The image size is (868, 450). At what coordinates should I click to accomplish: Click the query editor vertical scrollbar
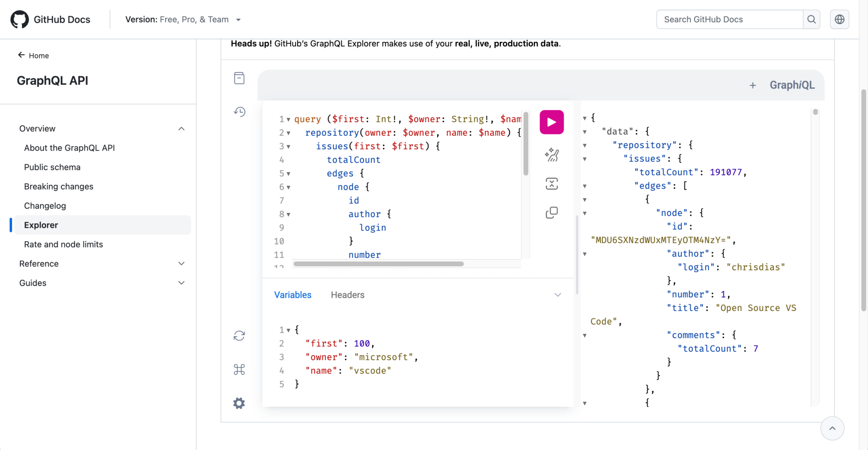(526, 143)
